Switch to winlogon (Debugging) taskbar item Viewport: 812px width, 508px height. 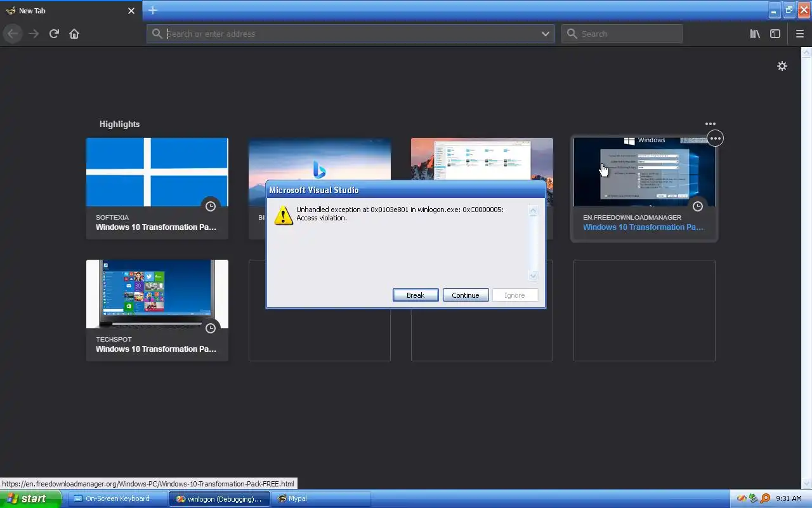219,499
